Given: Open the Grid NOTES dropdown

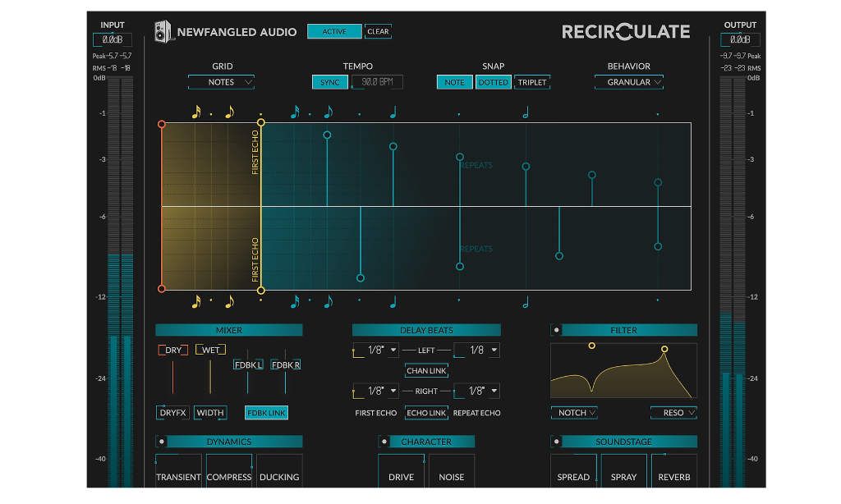Looking at the screenshot, I should pos(221,82).
